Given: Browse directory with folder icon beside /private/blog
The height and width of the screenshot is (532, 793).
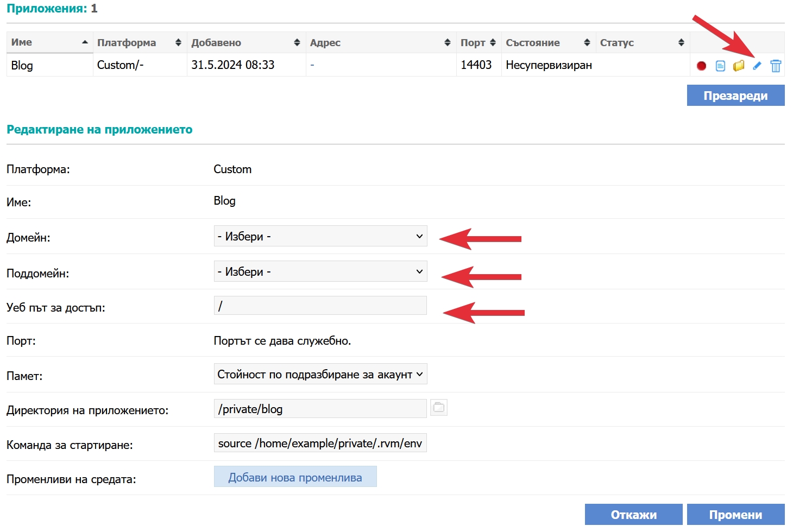Looking at the screenshot, I should [x=439, y=407].
